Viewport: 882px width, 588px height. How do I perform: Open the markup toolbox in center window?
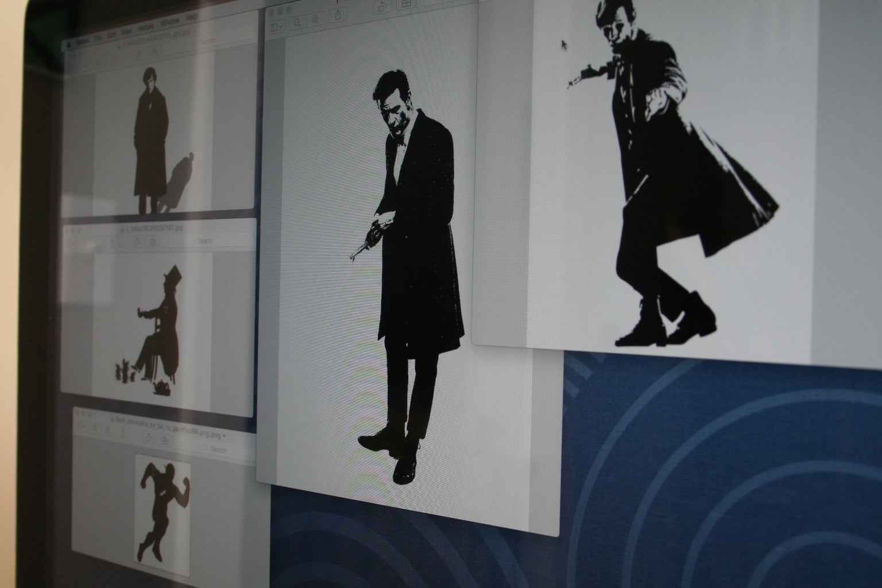point(407,4)
